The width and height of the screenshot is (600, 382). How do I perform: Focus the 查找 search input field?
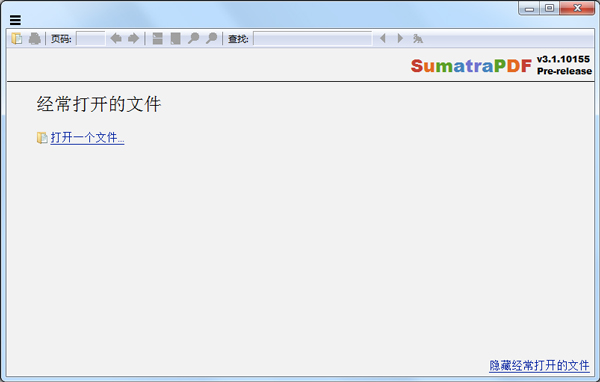click(x=313, y=39)
